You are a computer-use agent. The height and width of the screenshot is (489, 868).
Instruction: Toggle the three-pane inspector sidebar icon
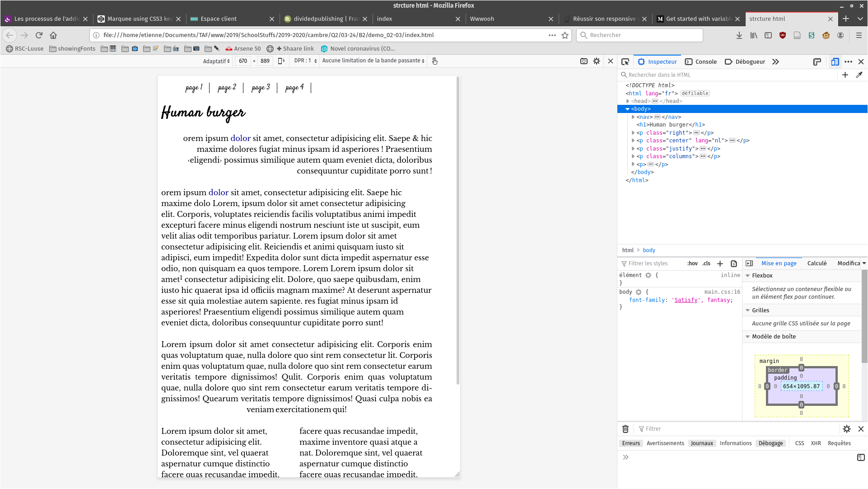[749, 263]
